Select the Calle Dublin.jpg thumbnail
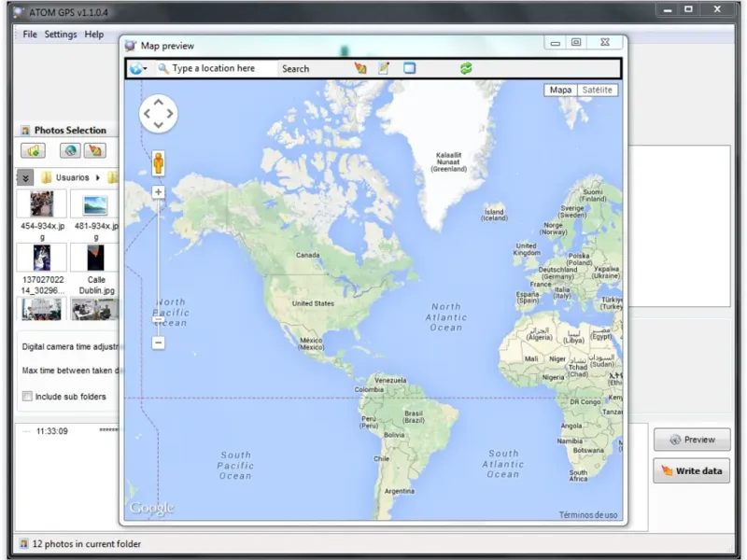Viewport: 747px width, 560px height. (x=95, y=258)
